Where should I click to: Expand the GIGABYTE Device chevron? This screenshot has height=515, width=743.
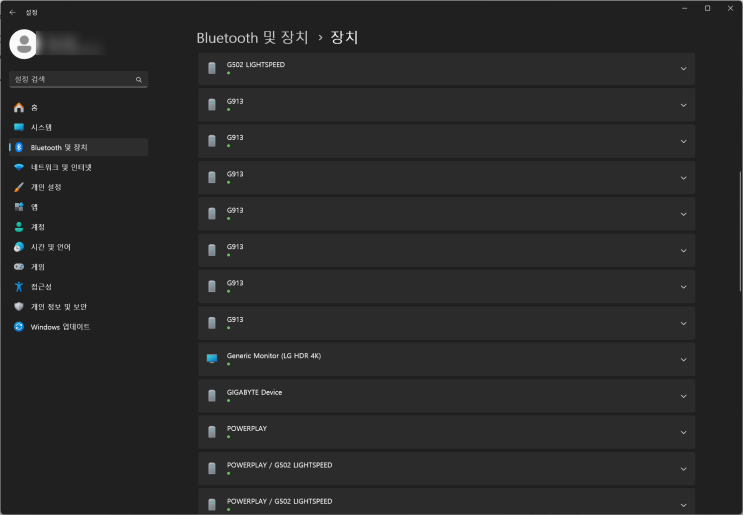click(683, 396)
